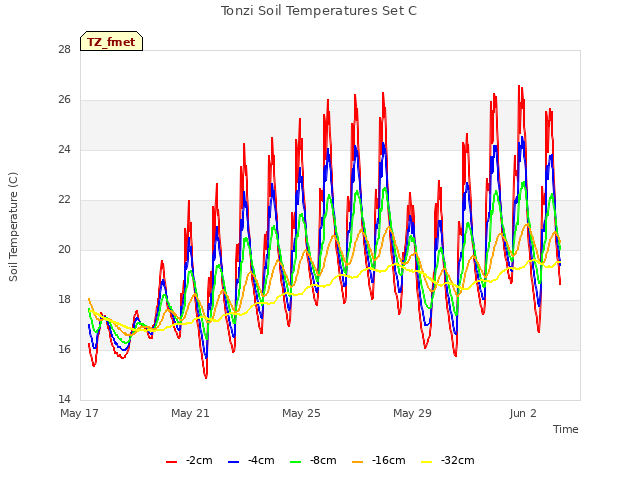
Task: Click the May 29 x-axis tick label
Action: 412,413
